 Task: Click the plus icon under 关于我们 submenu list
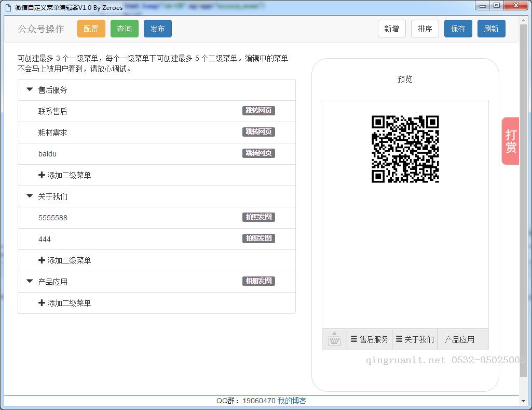point(42,260)
